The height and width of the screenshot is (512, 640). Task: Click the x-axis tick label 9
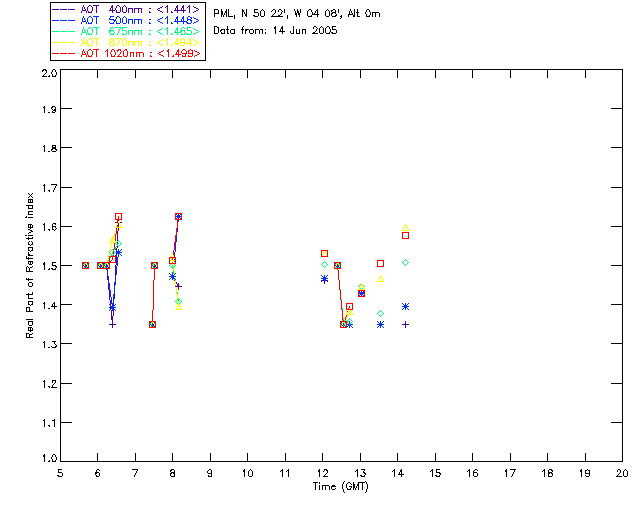pos(210,473)
